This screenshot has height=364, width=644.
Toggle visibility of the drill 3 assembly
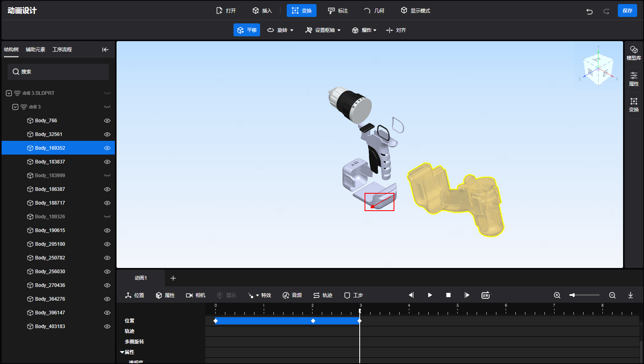click(x=107, y=107)
